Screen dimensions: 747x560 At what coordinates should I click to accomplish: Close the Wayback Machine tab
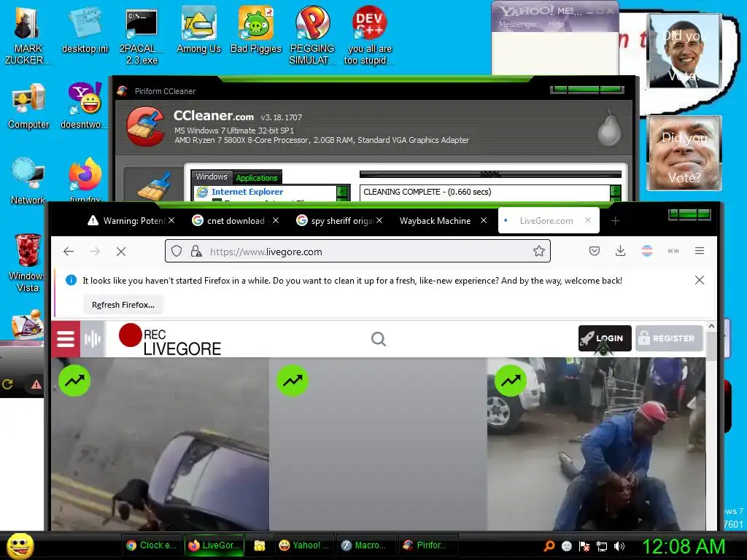point(484,220)
